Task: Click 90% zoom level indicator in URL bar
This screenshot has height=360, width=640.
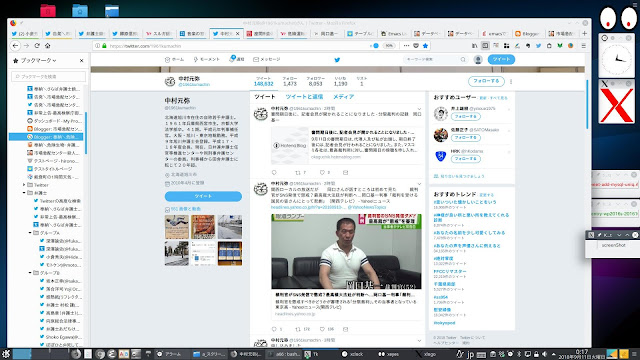Action: tap(389, 46)
